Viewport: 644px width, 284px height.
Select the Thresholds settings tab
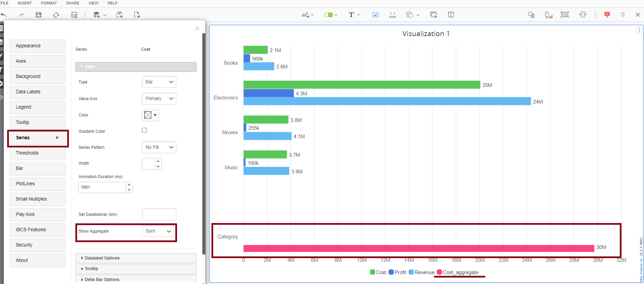point(38,153)
